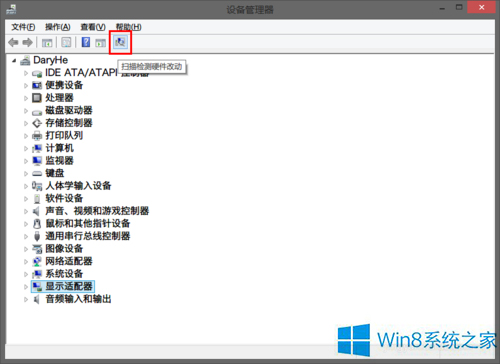This screenshot has width=500, height=364.
Task: Click the window system icon in title bar
Action: point(11,9)
